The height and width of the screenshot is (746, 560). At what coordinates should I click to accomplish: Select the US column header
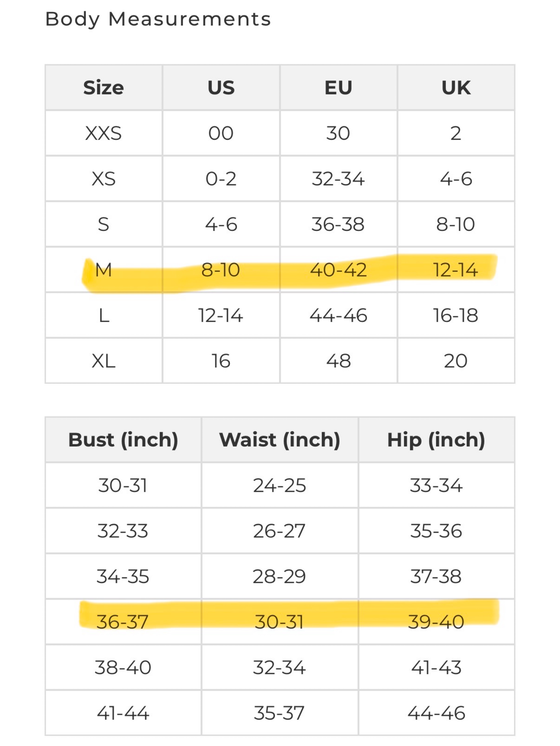point(221,88)
